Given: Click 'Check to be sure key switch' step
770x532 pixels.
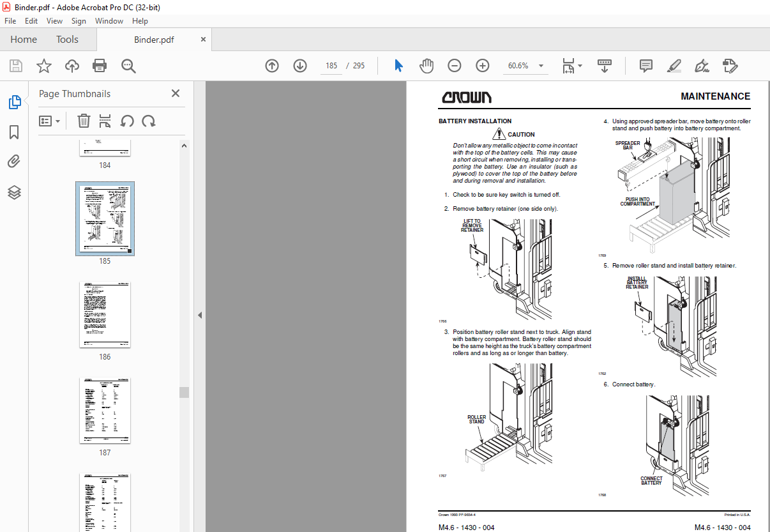Looking at the screenshot, I should [x=506, y=195].
